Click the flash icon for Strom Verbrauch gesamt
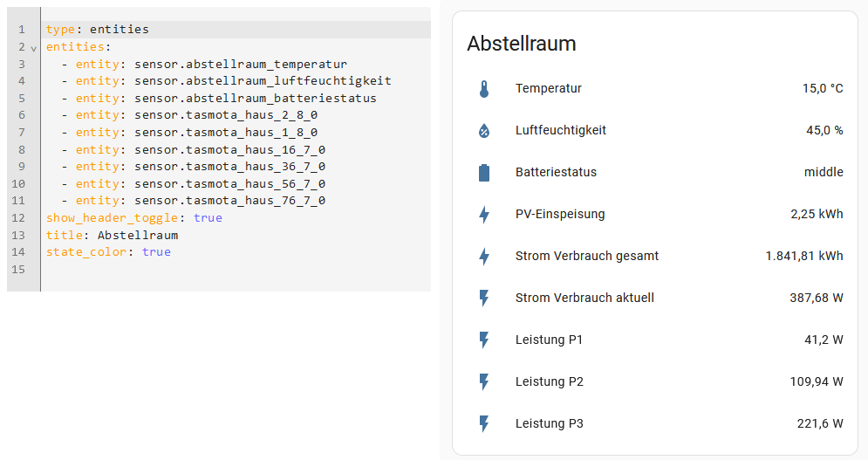Screen dimensions: 868x460 pyautogui.click(x=484, y=257)
